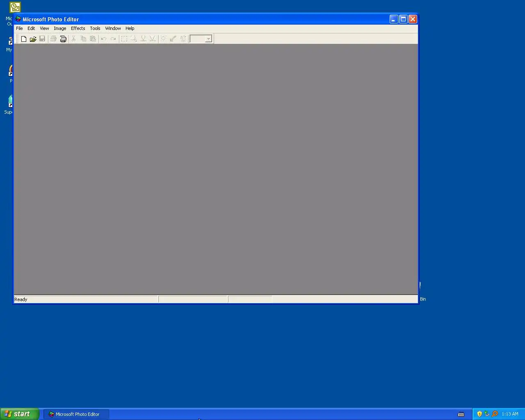
Task: Open the Window menu
Action: click(x=113, y=28)
